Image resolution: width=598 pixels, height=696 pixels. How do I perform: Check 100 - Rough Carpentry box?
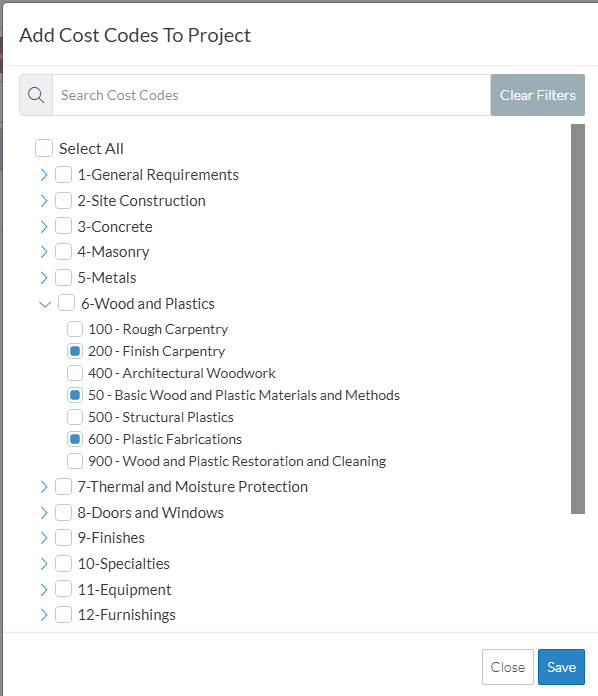pos(75,329)
